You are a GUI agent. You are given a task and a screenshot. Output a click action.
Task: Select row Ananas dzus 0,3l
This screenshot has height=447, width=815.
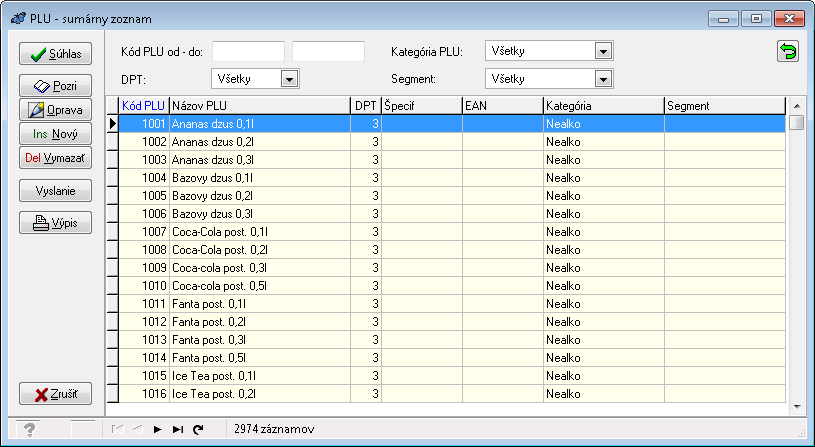coord(452,160)
